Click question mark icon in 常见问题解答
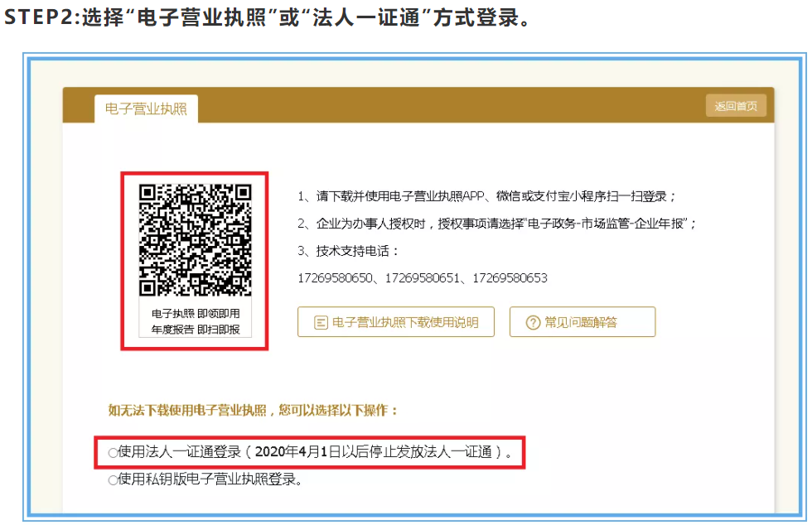Screen dimensions: 812x525 click(x=533, y=323)
